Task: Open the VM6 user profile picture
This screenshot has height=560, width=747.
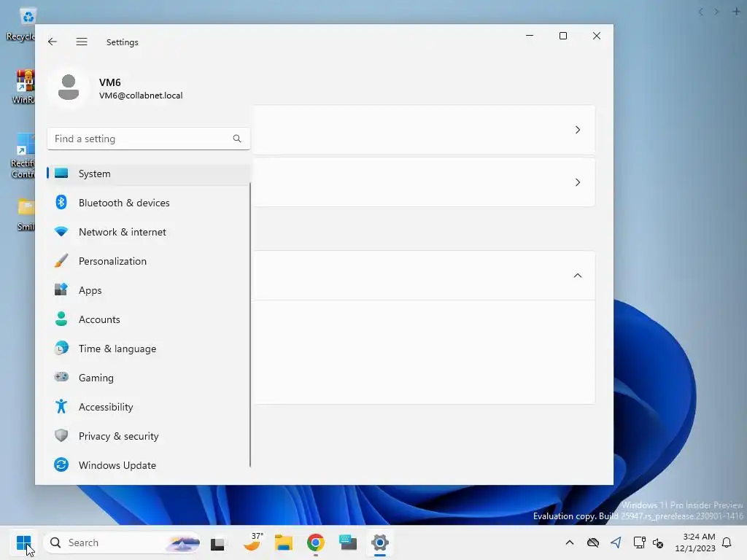Action: pyautogui.click(x=69, y=87)
